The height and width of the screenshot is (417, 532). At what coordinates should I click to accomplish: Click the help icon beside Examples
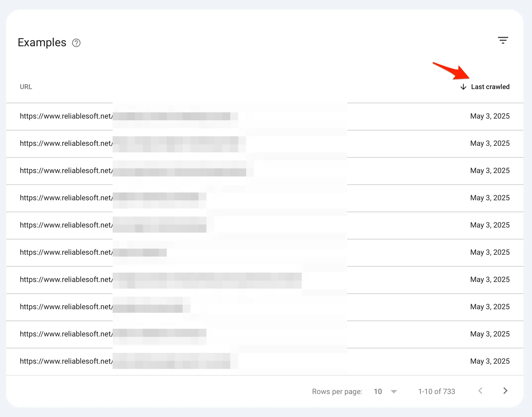76,43
